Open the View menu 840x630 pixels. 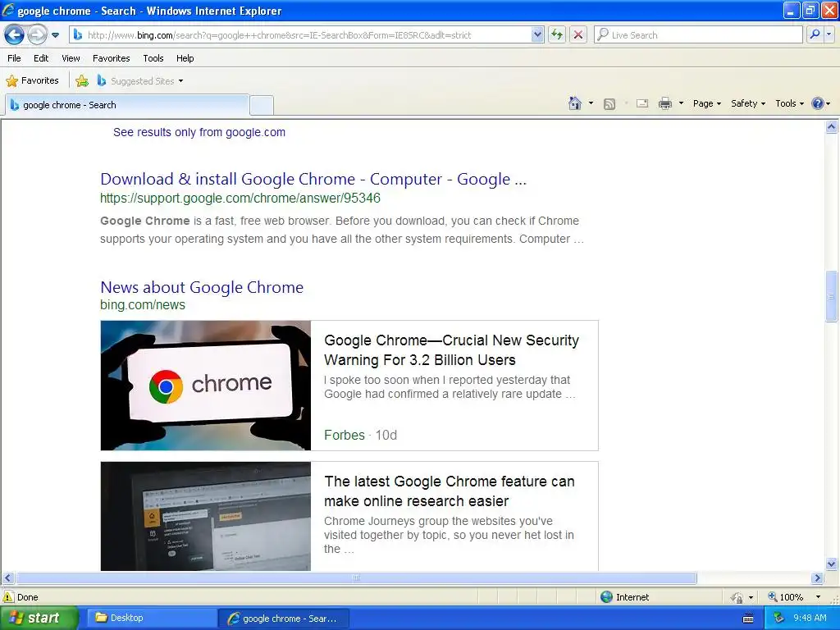tap(71, 58)
